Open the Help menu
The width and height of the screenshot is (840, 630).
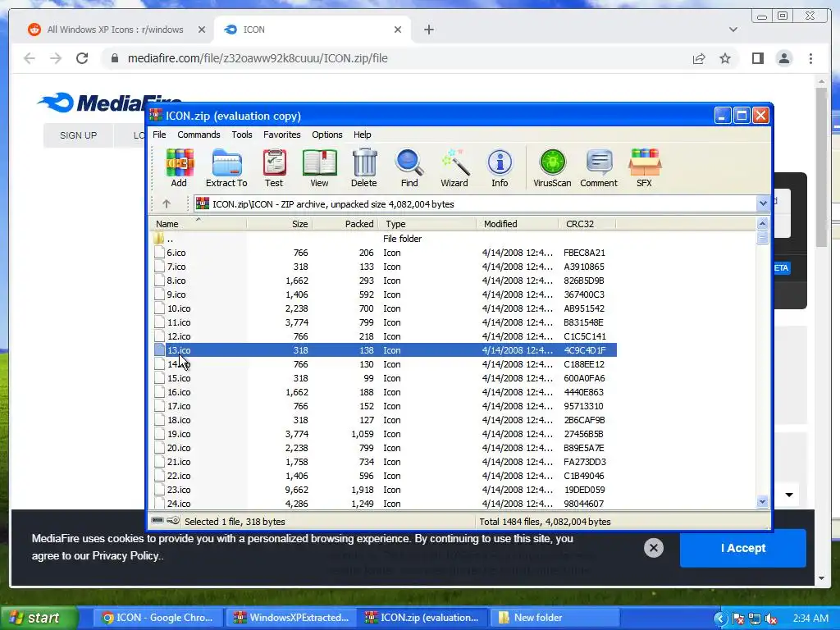[x=362, y=135]
